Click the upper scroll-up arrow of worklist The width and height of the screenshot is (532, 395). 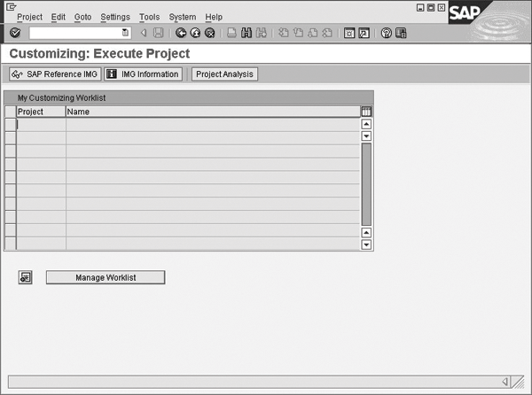(366, 124)
